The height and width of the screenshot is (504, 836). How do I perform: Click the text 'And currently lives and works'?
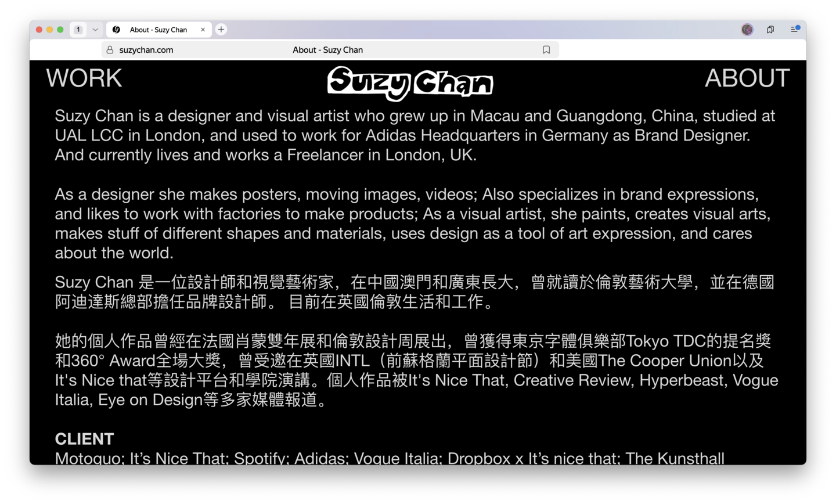pyautogui.click(x=162, y=155)
